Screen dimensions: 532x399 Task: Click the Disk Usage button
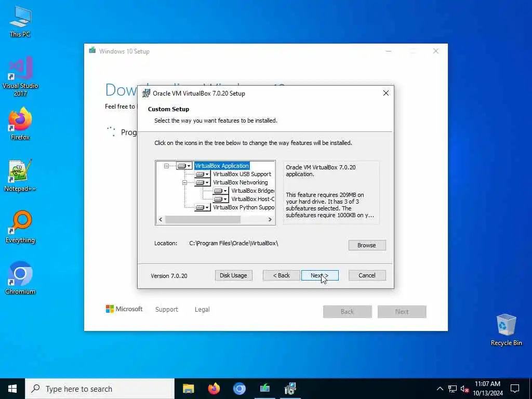233,275
